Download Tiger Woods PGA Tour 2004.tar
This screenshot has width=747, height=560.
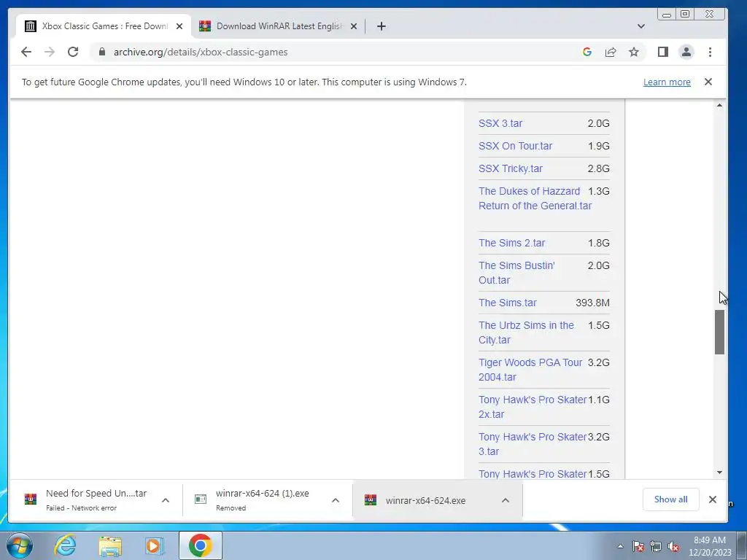click(x=530, y=370)
